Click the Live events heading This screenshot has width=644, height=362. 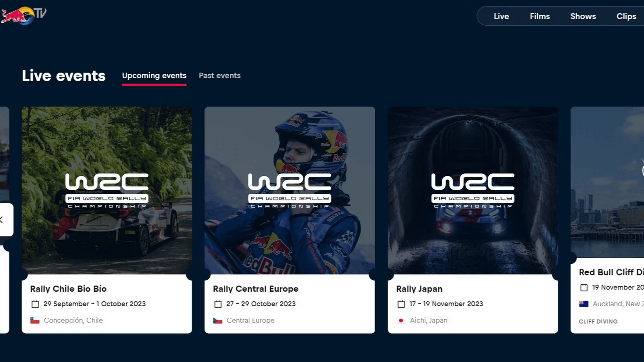(x=64, y=75)
